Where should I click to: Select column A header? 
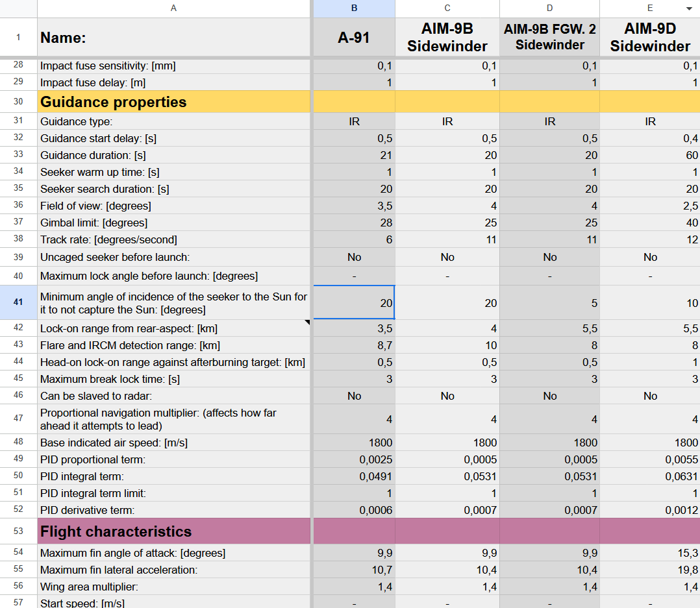(x=173, y=8)
